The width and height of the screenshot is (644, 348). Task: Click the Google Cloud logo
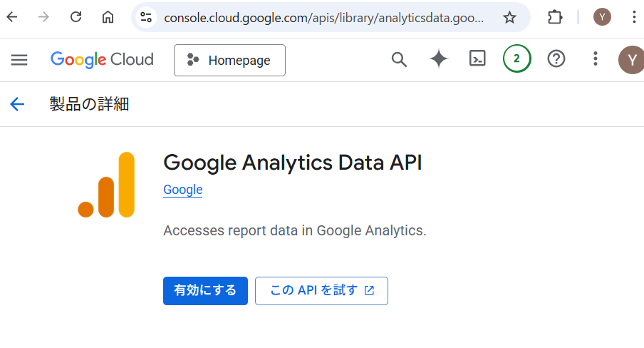pyautogui.click(x=102, y=60)
